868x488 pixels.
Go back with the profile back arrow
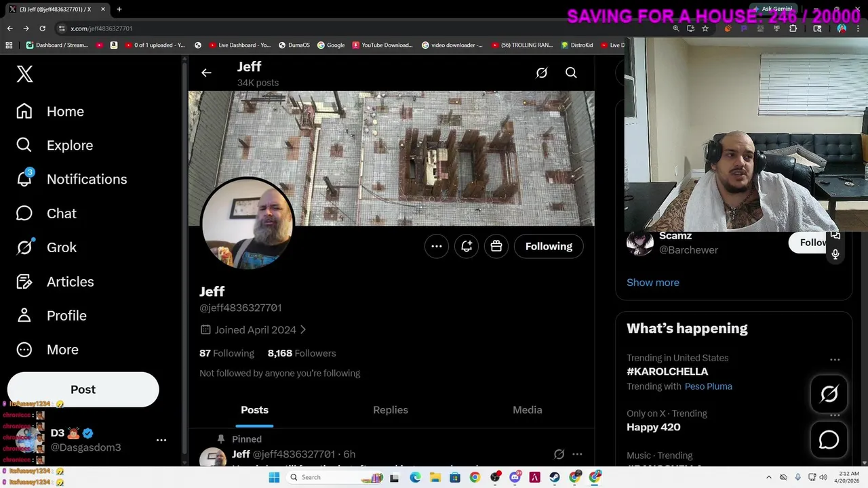pyautogui.click(x=206, y=73)
